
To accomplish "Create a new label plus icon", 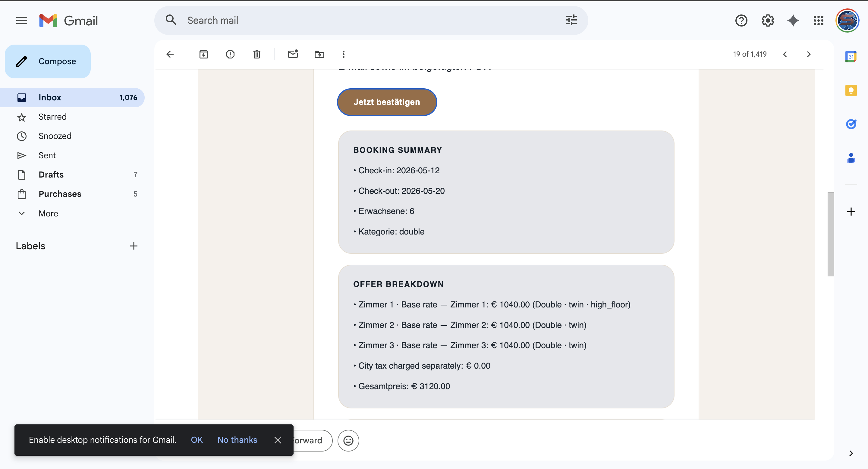I will pos(134,246).
